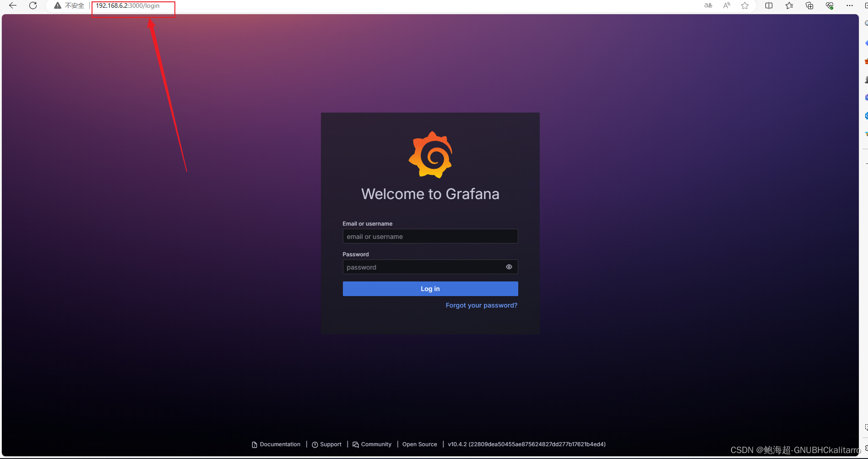Image resolution: width=868 pixels, height=459 pixels.
Task: Activate the read aloud icon
Action: pos(727,5)
